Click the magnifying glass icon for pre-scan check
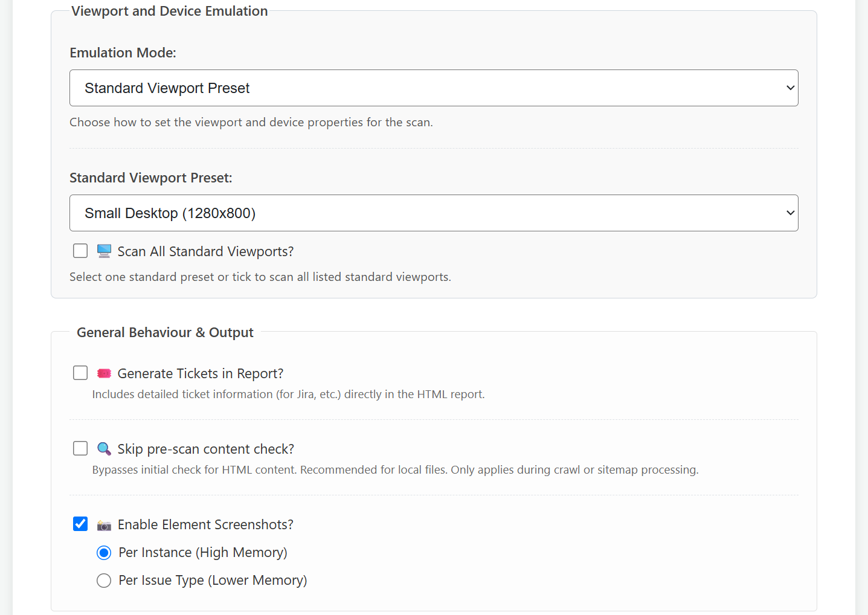Viewport: 868px width, 615px height. 104,449
